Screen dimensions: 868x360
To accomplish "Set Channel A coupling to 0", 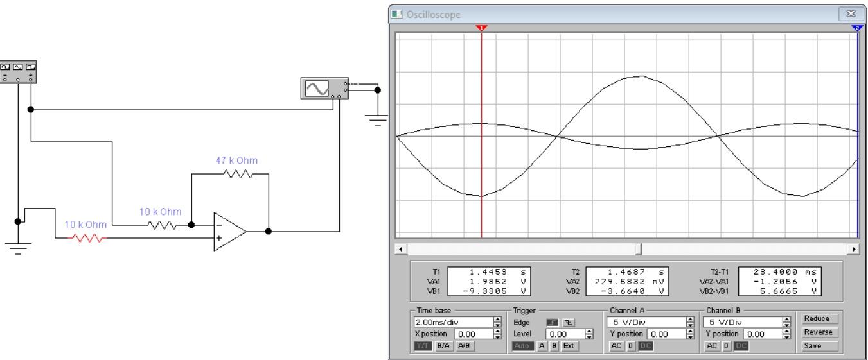I will tap(631, 346).
